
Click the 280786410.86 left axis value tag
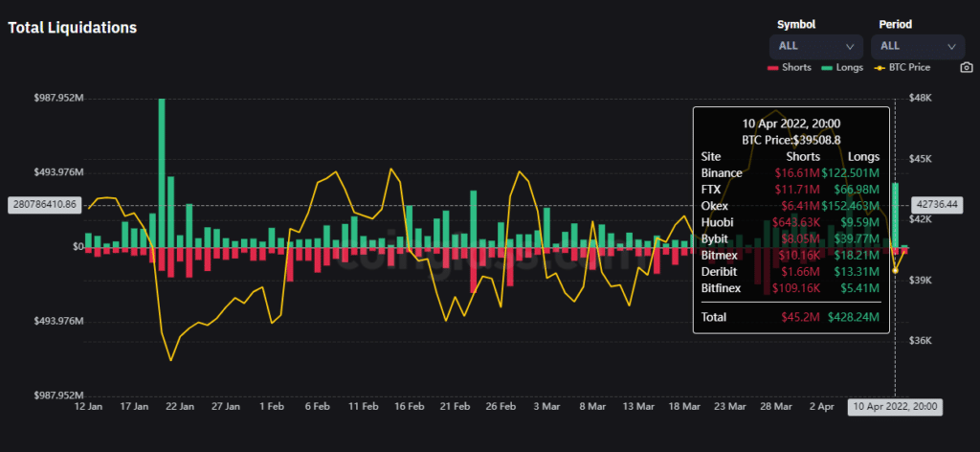(x=45, y=204)
